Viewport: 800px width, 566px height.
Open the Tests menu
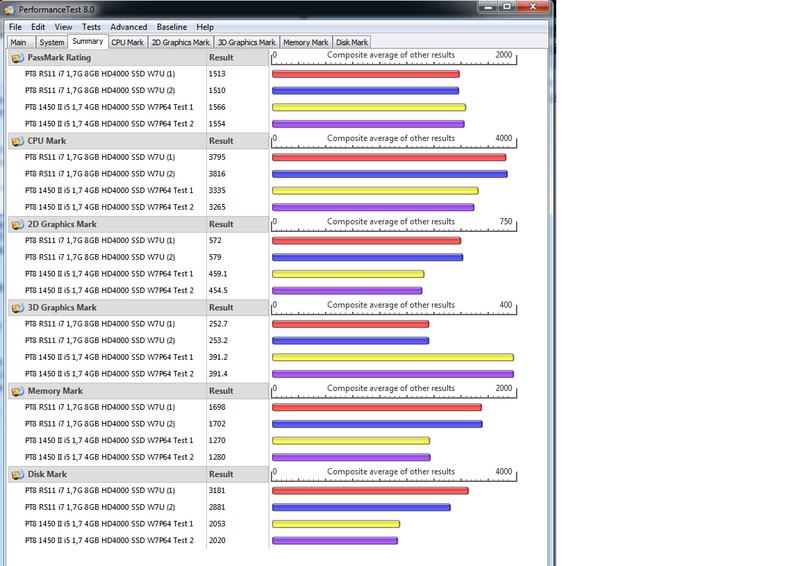pyautogui.click(x=91, y=27)
